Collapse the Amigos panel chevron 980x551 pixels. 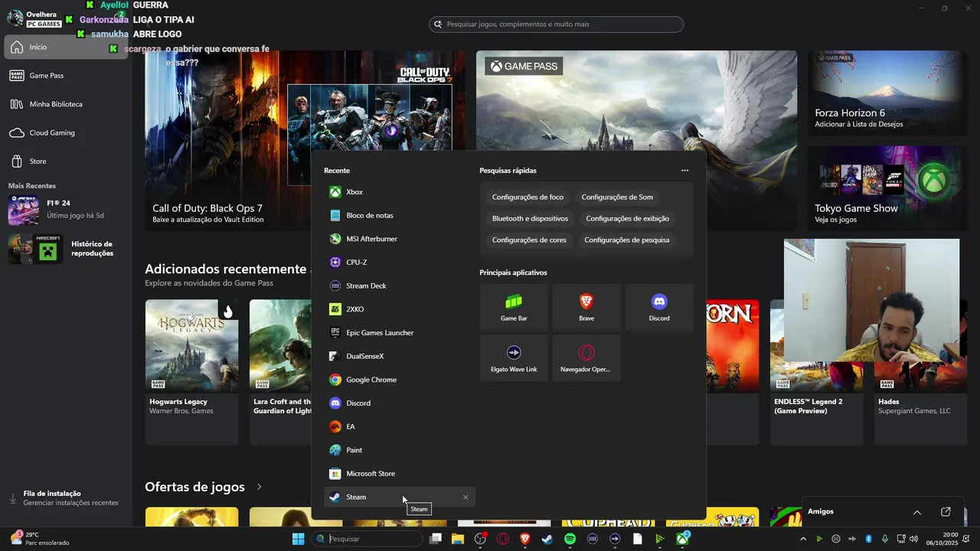[x=916, y=512]
